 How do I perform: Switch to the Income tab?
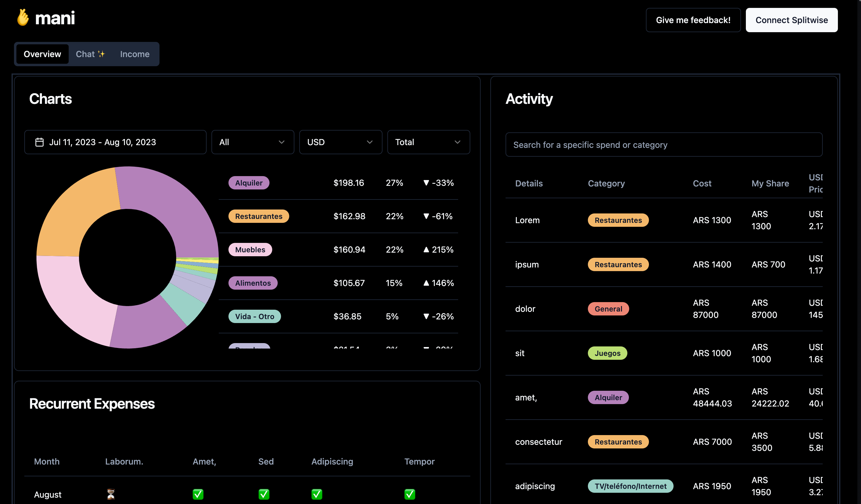[x=135, y=54]
